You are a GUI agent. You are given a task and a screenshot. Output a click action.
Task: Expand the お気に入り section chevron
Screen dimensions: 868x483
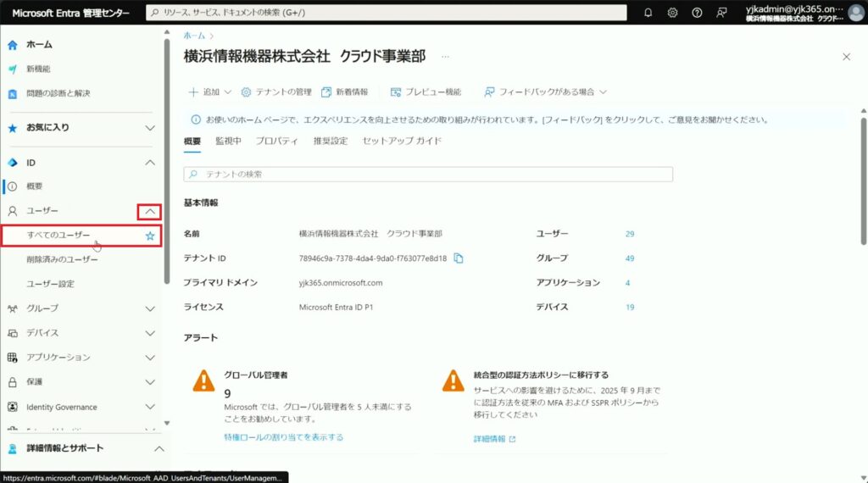(150, 128)
